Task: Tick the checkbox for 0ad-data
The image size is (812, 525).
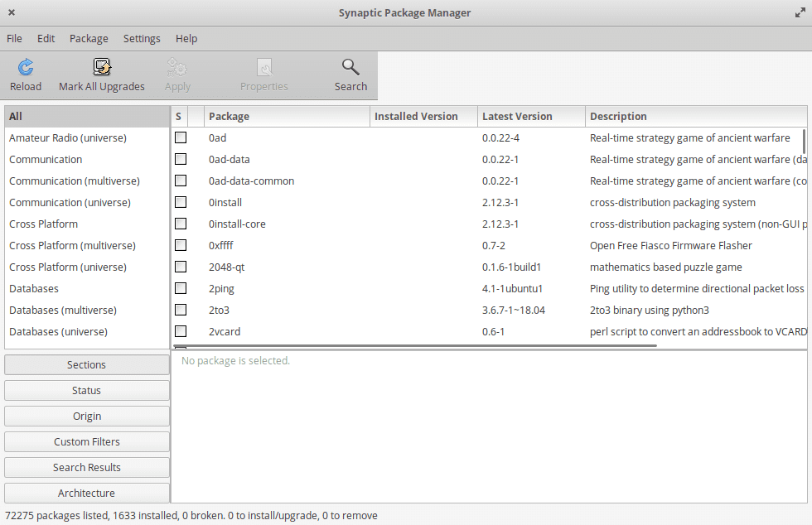Action: [181, 159]
